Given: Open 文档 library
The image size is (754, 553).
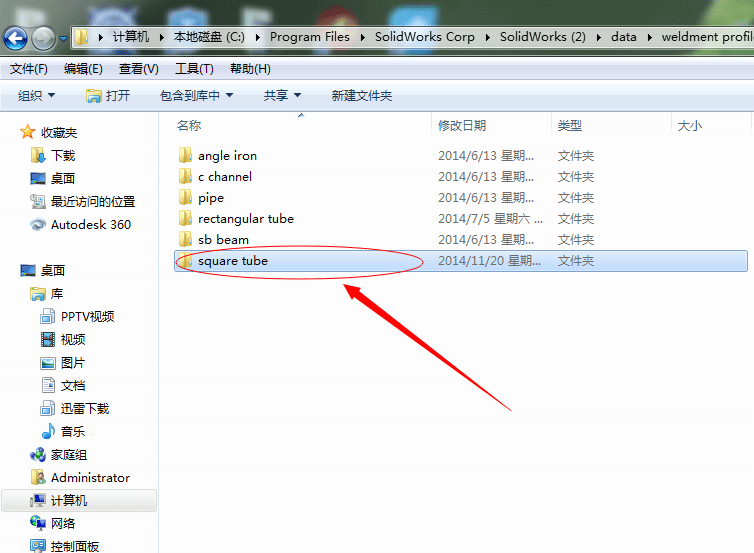Looking at the screenshot, I should 63,385.
